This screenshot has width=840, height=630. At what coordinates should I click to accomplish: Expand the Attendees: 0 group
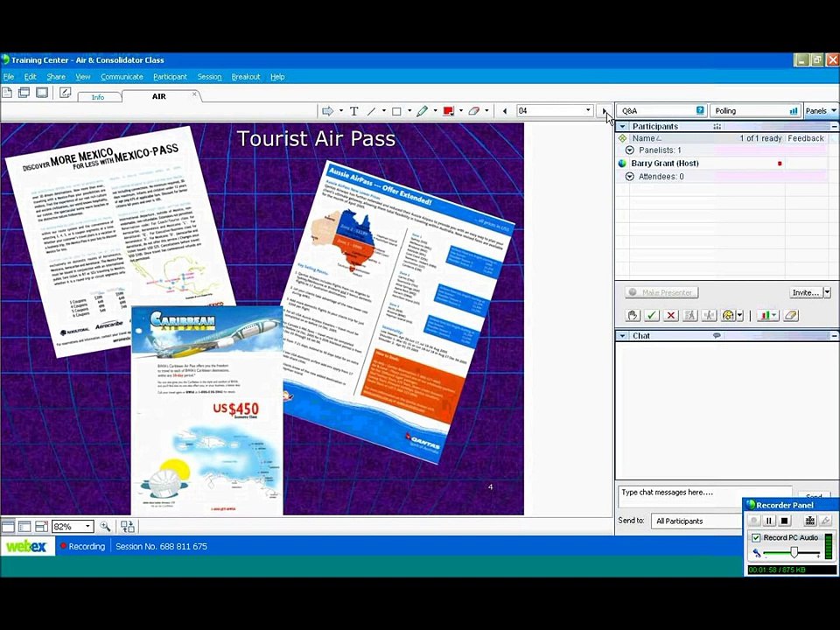click(x=630, y=176)
